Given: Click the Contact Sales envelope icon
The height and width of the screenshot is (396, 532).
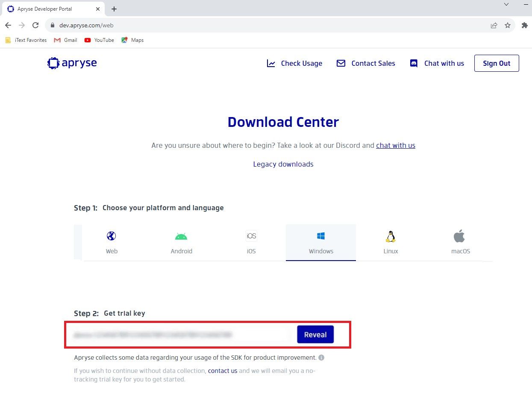Looking at the screenshot, I should pyautogui.click(x=341, y=63).
